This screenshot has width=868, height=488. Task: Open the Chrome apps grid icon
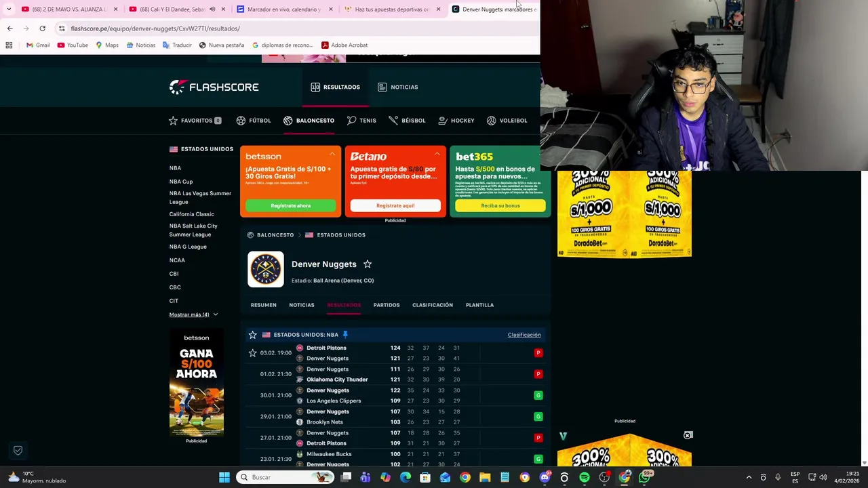pos(9,45)
